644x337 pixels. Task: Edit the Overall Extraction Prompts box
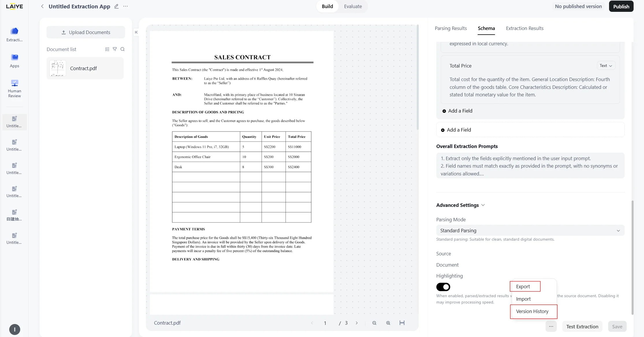(530, 166)
